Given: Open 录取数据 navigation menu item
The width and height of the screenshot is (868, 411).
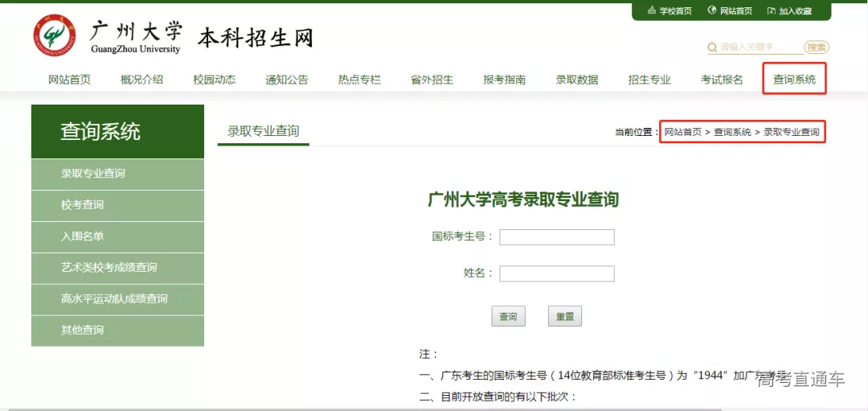Looking at the screenshot, I should pyautogui.click(x=577, y=80).
